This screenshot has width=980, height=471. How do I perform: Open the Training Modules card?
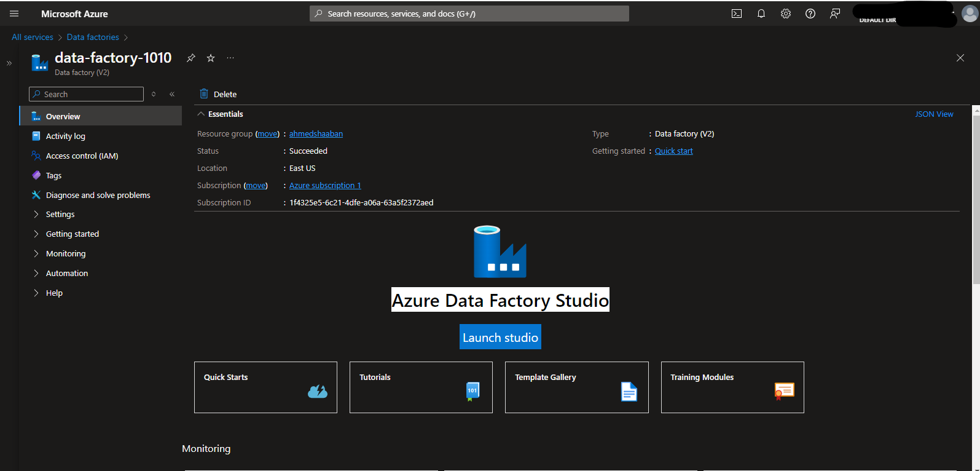coord(732,387)
